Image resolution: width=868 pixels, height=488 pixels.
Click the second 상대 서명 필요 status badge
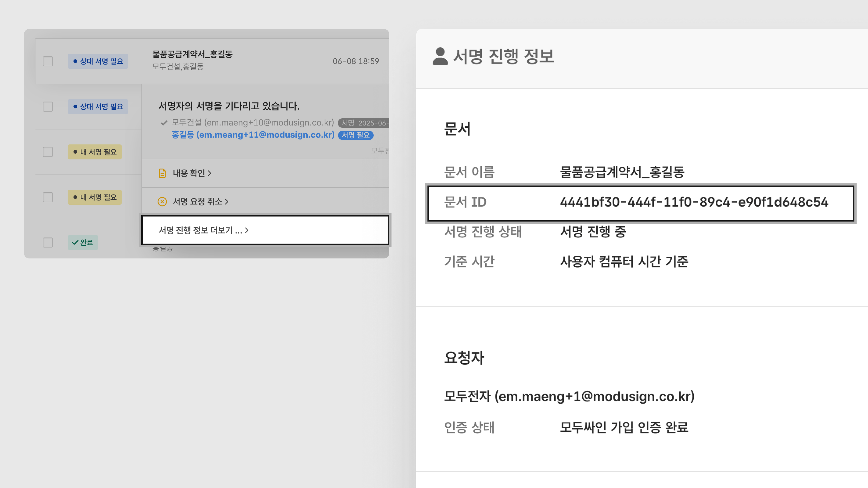[98, 107]
